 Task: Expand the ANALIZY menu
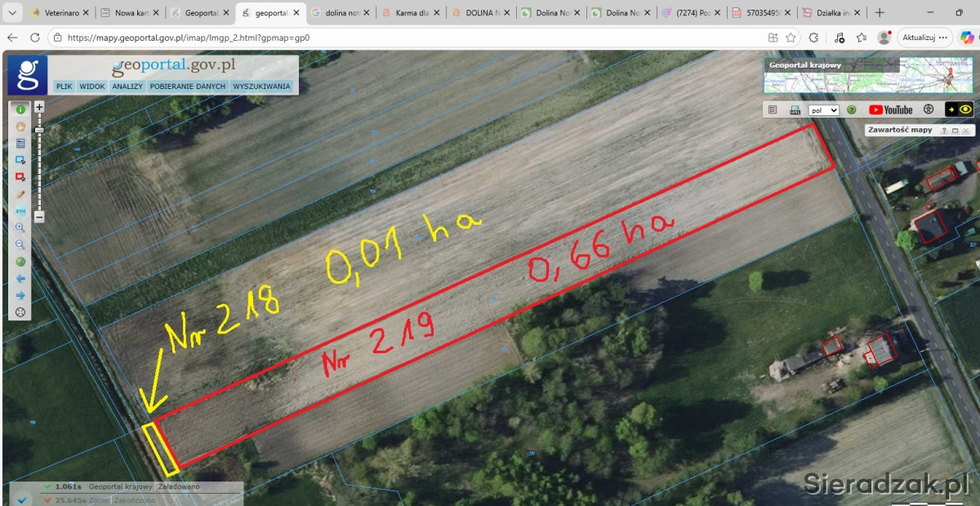coord(127,86)
